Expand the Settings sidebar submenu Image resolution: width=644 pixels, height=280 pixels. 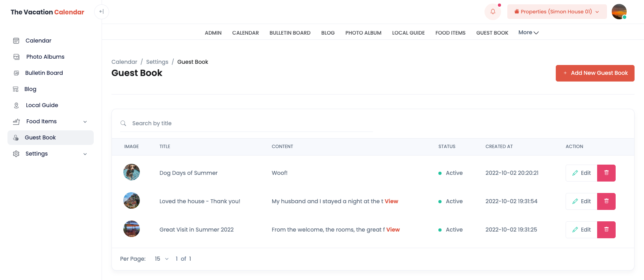click(85, 154)
